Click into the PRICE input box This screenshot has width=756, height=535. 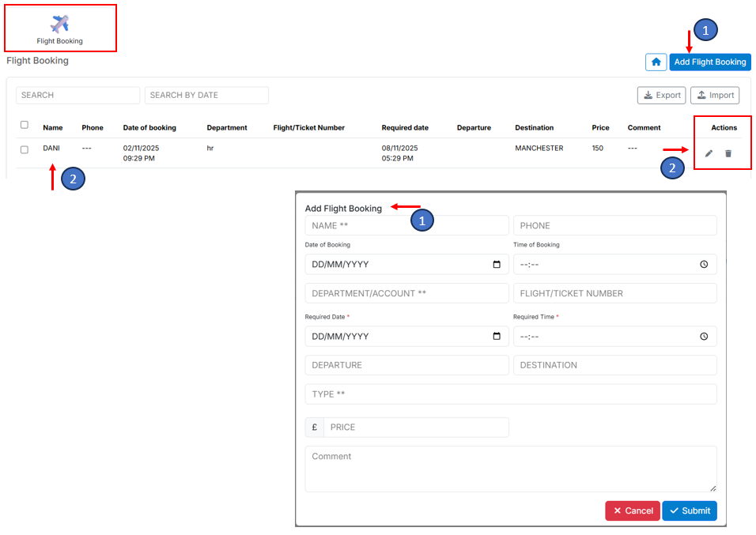(x=415, y=428)
